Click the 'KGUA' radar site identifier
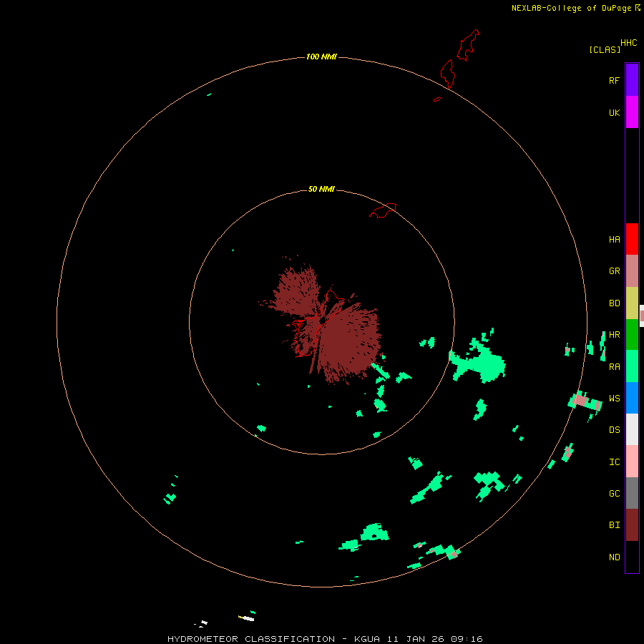644x644 pixels. point(367,639)
